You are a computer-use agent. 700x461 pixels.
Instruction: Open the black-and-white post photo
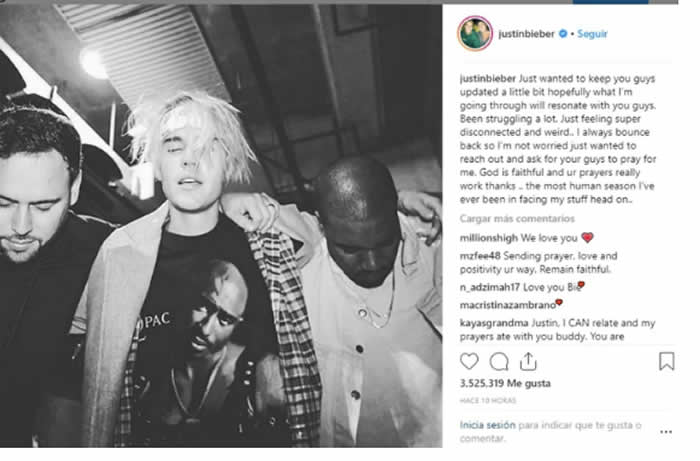(x=221, y=225)
